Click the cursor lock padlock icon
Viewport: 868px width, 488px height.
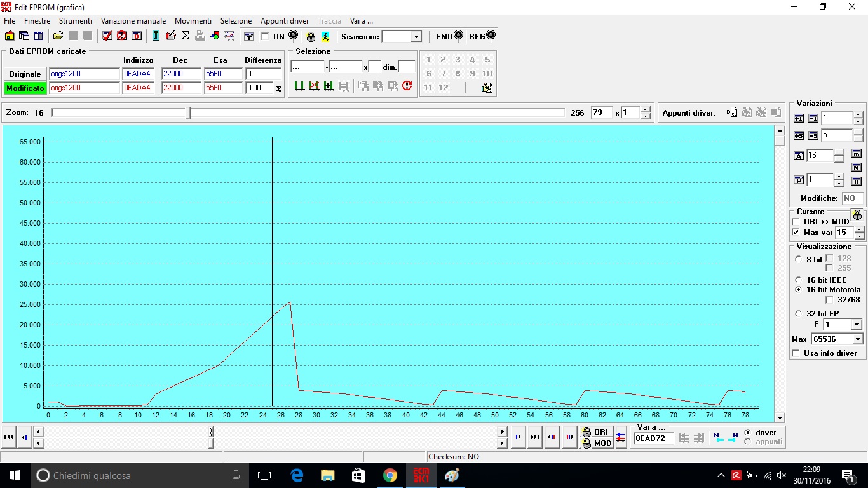[x=857, y=215]
